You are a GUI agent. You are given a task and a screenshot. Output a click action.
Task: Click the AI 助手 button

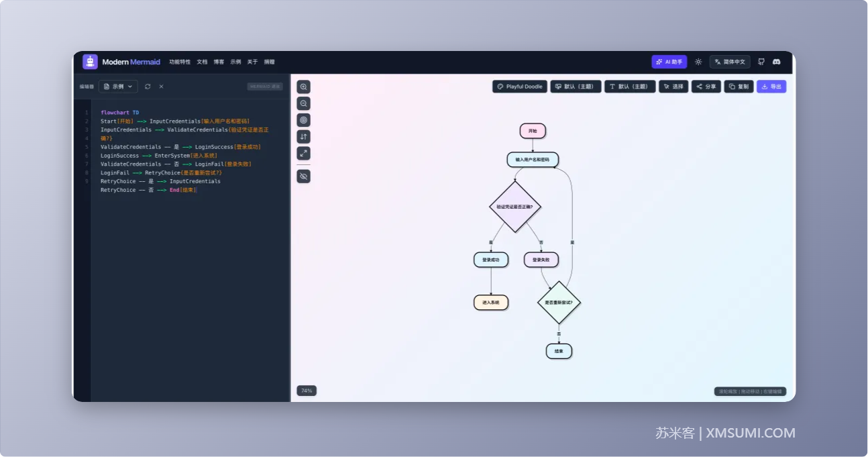pos(669,62)
